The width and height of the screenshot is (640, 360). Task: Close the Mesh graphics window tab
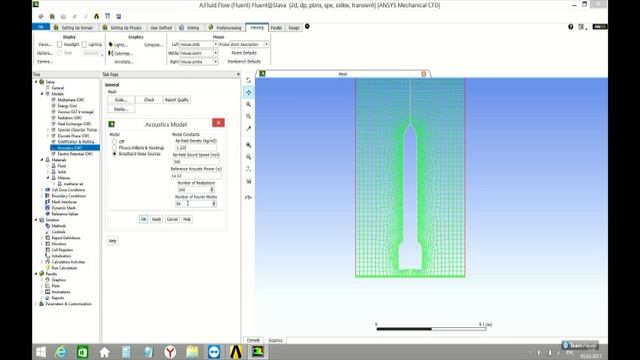[x=424, y=74]
